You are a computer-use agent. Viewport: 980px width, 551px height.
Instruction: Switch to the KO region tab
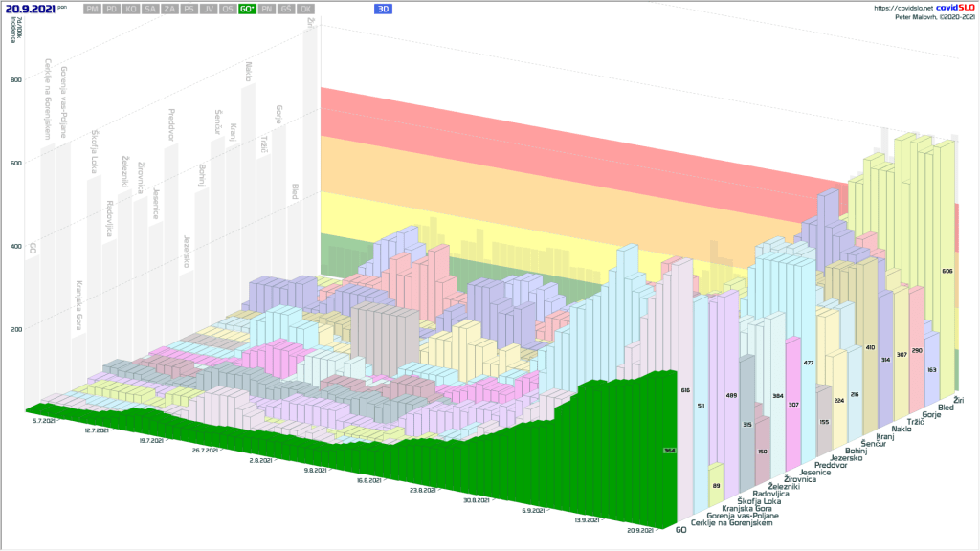pos(131,9)
